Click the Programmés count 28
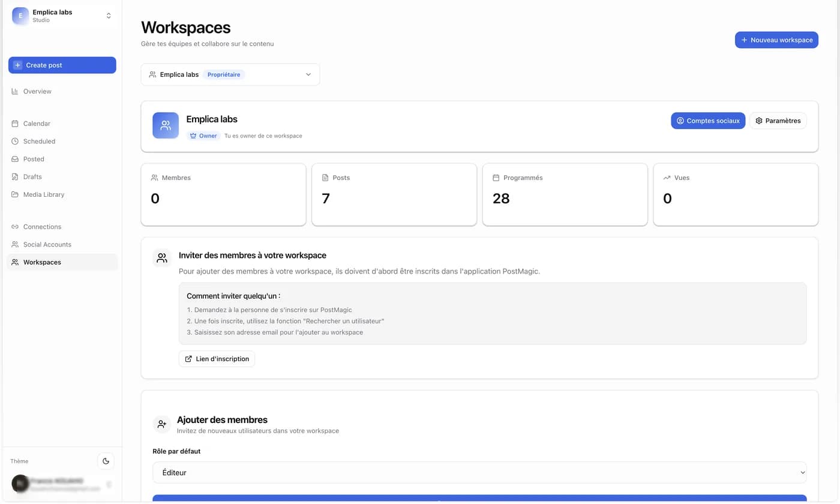 [x=501, y=199]
